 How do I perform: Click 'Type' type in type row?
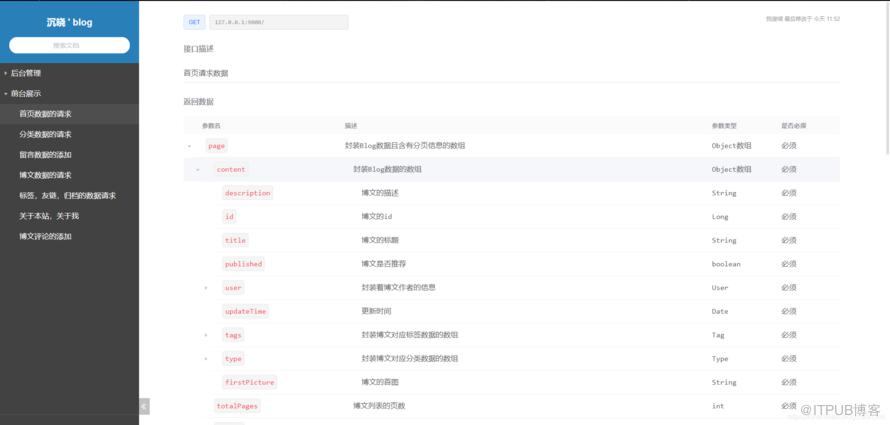click(x=720, y=359)
